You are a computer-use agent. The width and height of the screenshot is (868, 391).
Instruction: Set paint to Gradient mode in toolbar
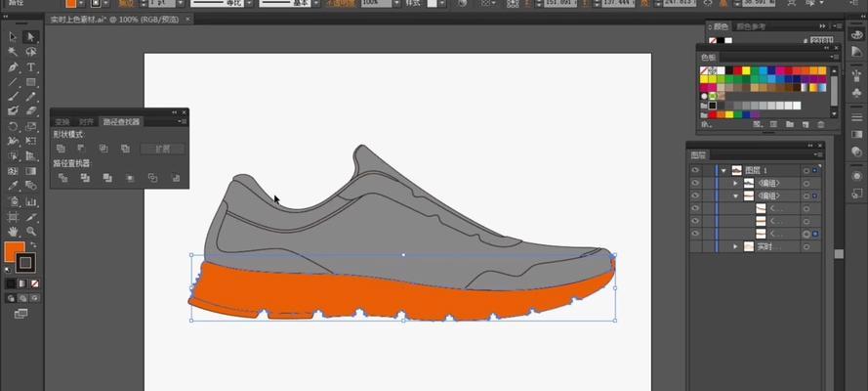click(x=22, y=283)
